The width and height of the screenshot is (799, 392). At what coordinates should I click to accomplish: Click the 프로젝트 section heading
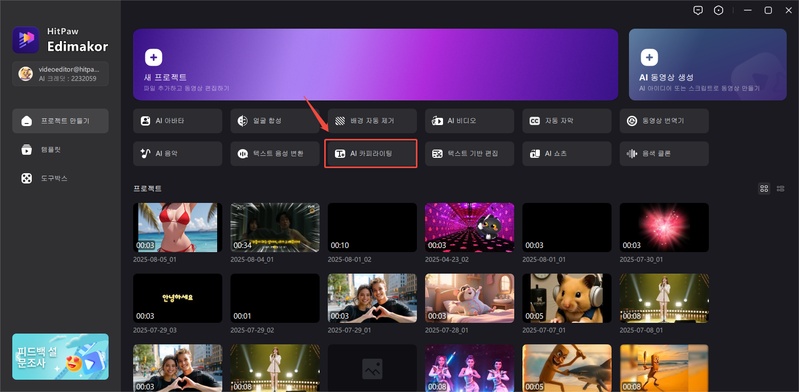coord(147,189)
